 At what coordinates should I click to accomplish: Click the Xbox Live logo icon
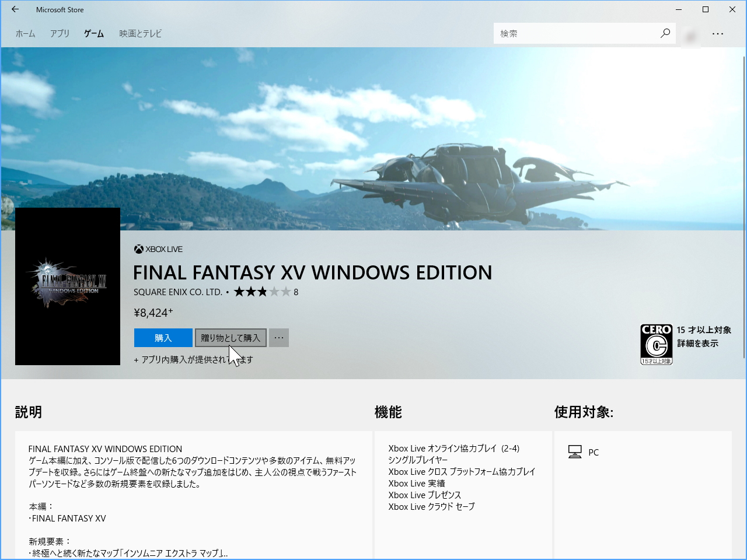click(139, 249)
